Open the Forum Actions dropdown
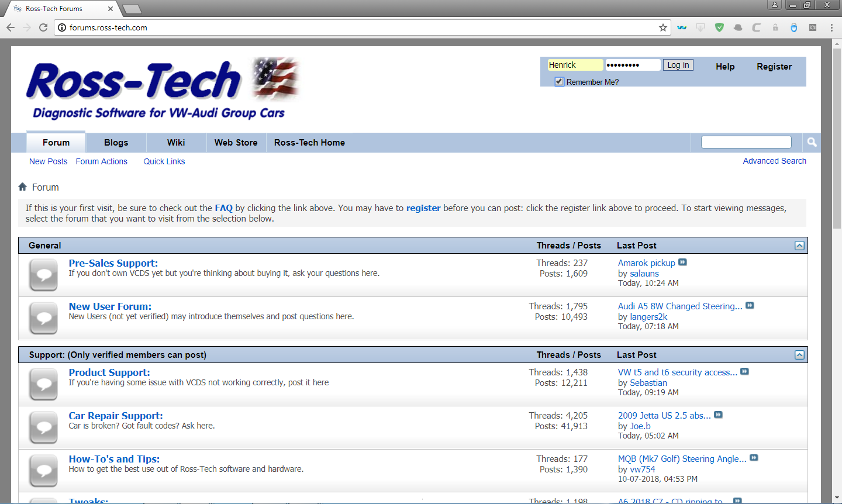Viewport: 842px width, 504px height. pos(102,161)
